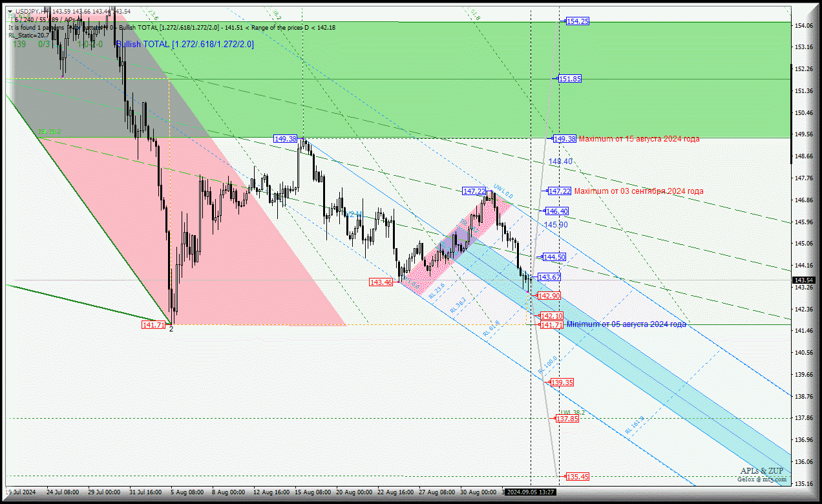The image size is (822, 504).
Task: Click the 147.22 swing high label on candles
Action: coord(474,191)
